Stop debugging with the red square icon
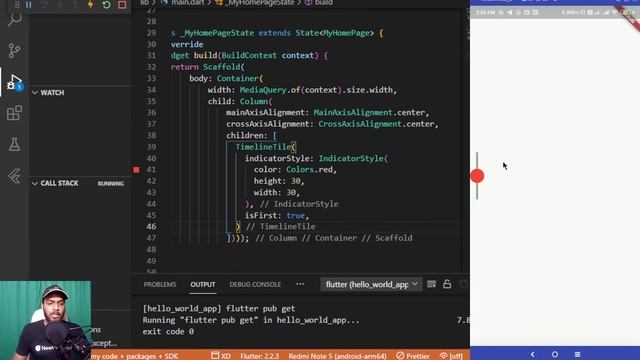Viewport: 640px width, 360px height. [122, 5]
